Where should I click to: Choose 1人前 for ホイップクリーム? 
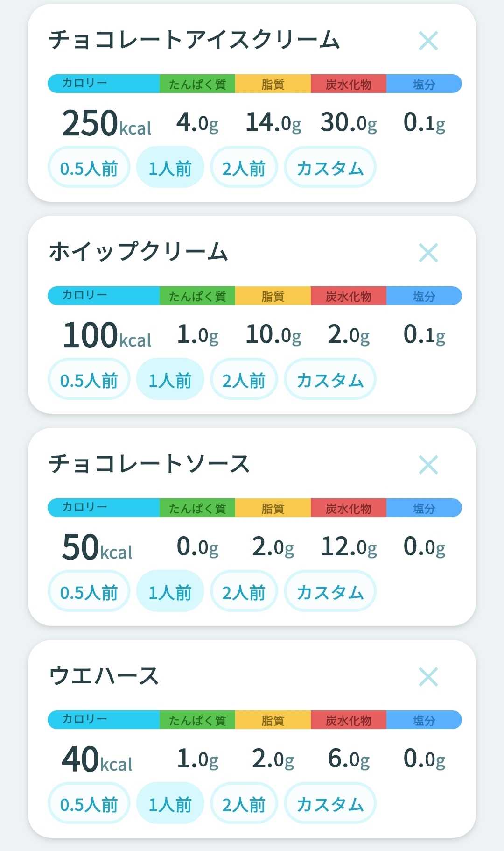coord(170,379)
